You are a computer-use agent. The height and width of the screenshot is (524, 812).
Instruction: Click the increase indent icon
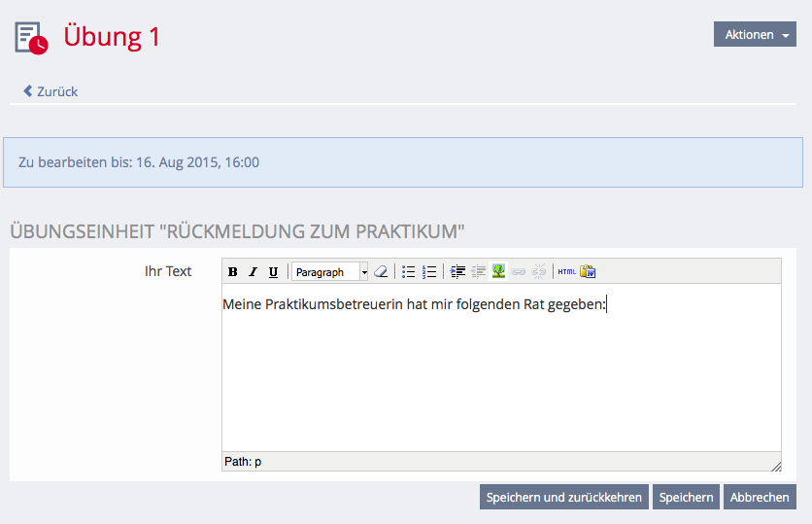[x=457, y=271]
